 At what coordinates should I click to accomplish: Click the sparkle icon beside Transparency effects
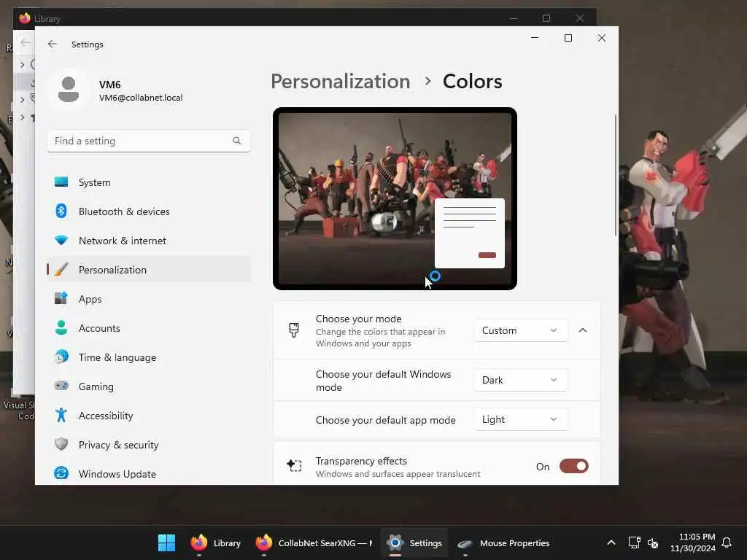[x=294, y=465]
